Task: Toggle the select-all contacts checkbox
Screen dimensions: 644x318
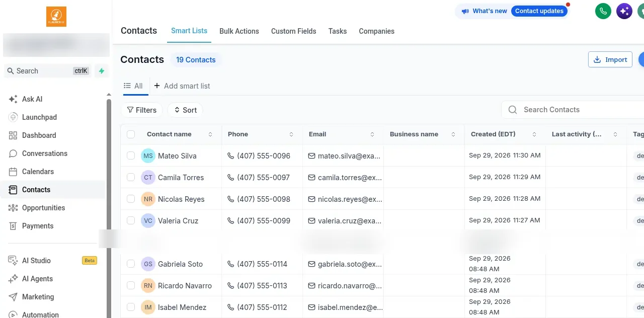Action: [131, 134]
